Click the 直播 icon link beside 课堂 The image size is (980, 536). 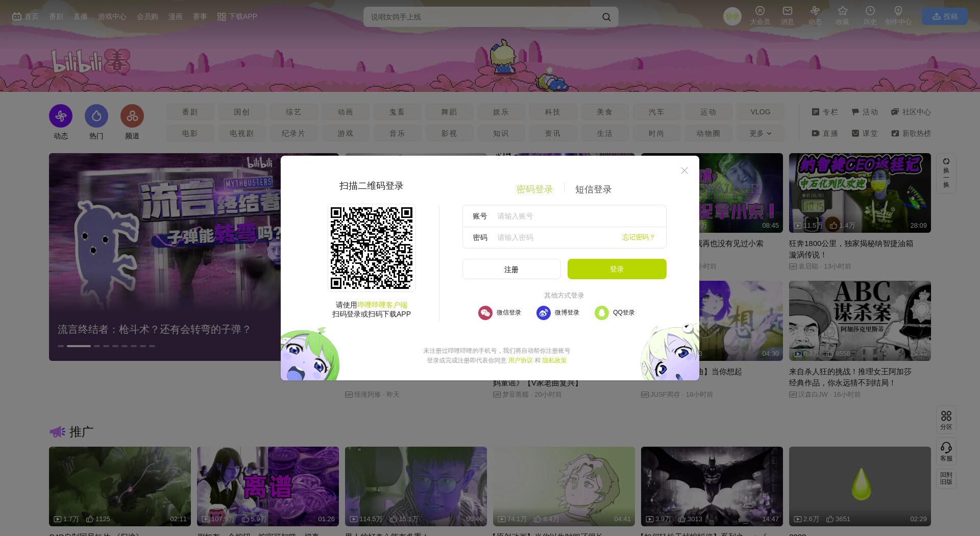[825, 133]
